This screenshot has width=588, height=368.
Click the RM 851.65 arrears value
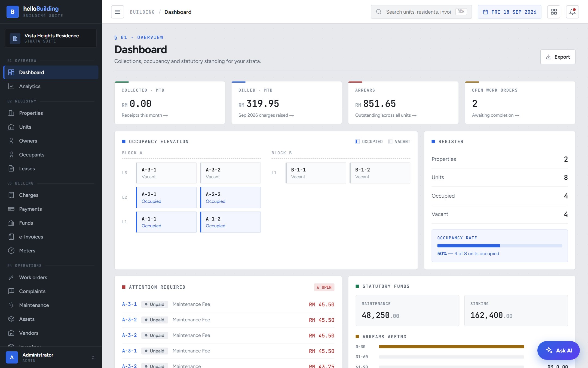(375, 104)
